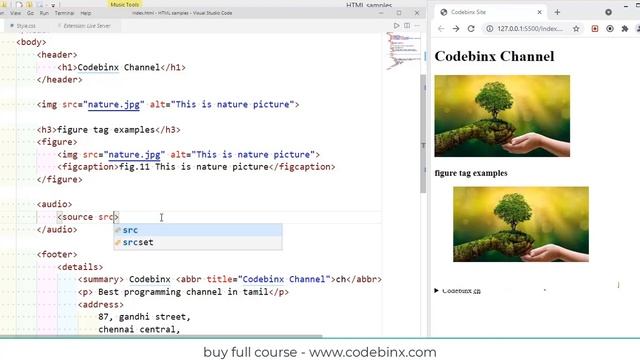Click the summary line with abbr title
640x360 pixels.
(230, 279)
